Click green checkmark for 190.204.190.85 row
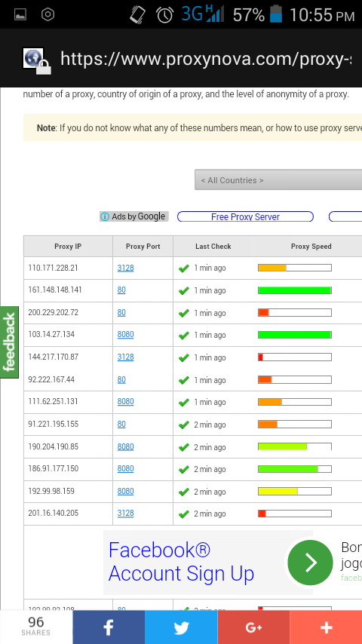The image size is (362, 644). (184, 447)
